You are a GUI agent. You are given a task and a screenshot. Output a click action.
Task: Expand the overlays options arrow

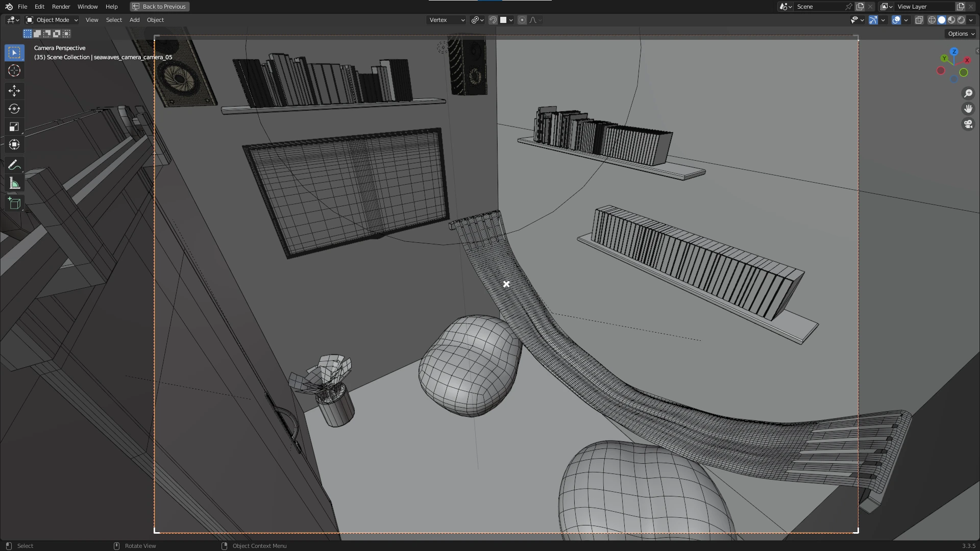click(906, 20)
